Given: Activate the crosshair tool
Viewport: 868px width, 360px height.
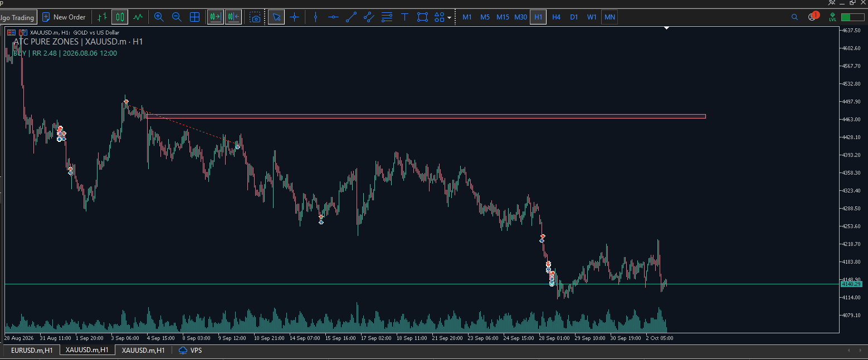Looking at the screenshot, I should (294, 17).
